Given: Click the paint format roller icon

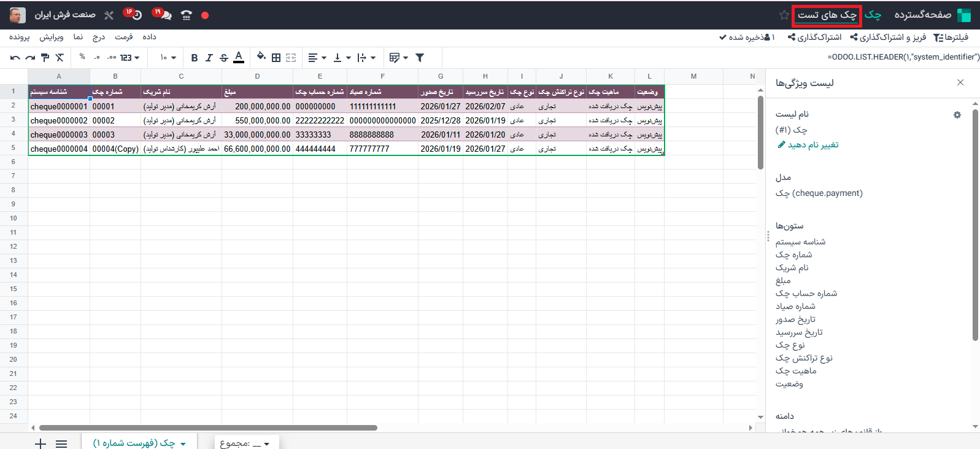Looking at the screenshot, I should point(45,58).
